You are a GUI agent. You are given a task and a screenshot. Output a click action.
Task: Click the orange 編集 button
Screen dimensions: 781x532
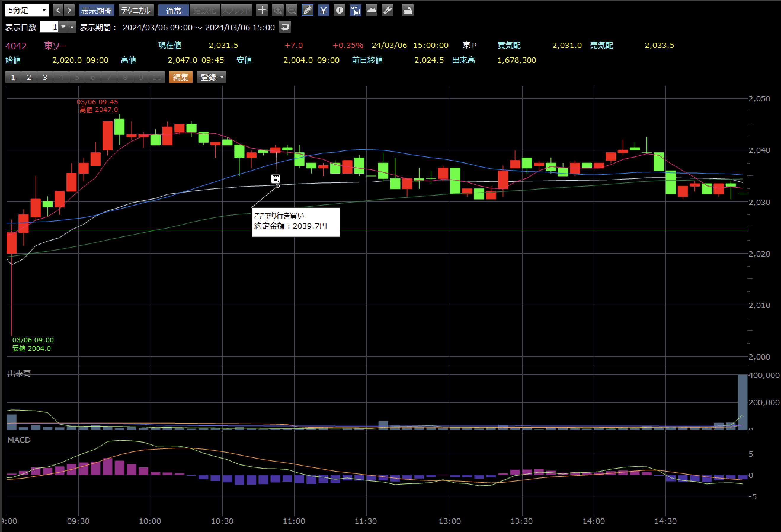180,77
